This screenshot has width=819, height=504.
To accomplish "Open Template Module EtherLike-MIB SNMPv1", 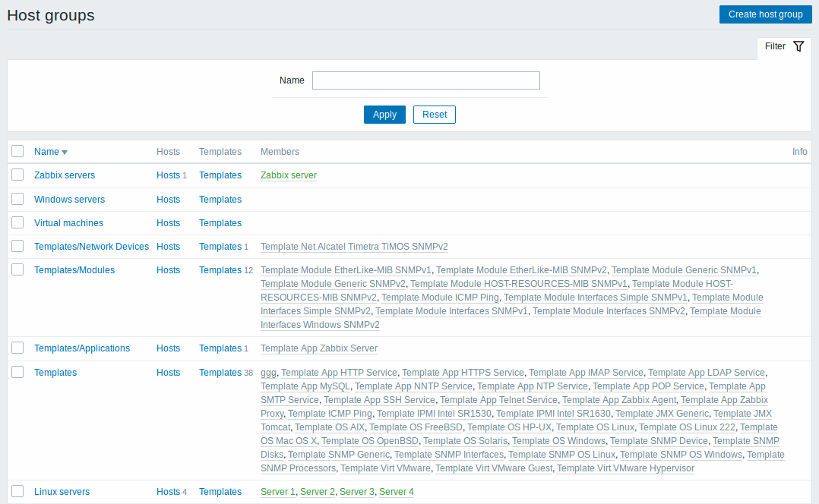I will click(x=346, y=269).
